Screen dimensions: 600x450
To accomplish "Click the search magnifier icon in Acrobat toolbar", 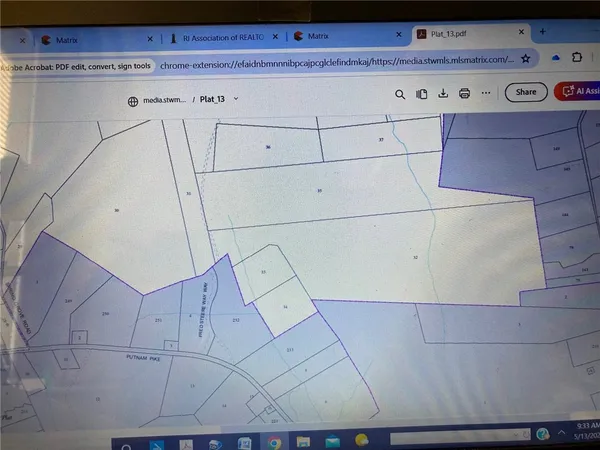I will tap(399, 94).
